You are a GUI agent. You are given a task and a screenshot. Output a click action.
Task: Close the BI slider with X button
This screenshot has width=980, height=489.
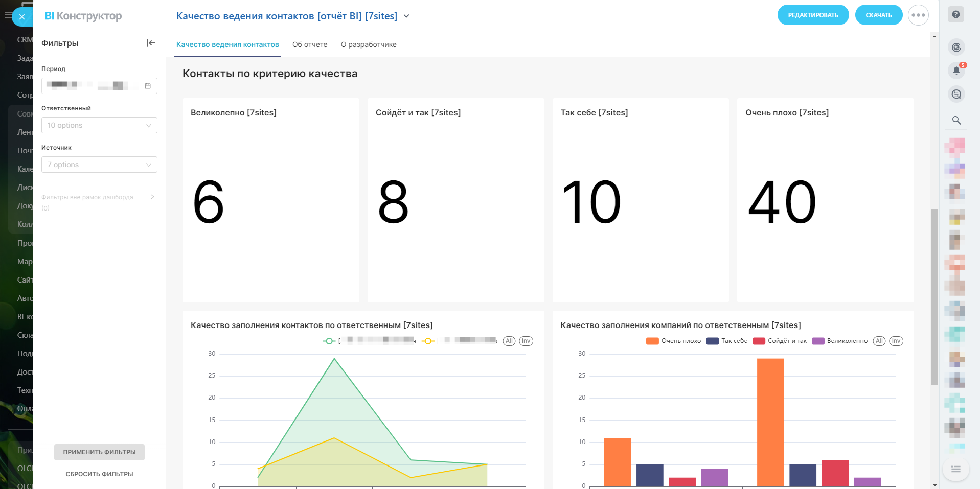(22, 17)
